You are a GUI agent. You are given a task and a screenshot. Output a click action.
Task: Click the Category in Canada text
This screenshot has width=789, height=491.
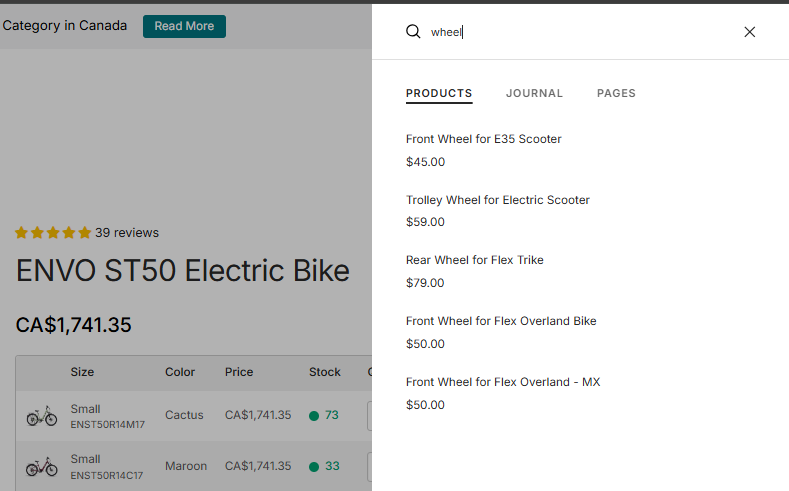64,26
